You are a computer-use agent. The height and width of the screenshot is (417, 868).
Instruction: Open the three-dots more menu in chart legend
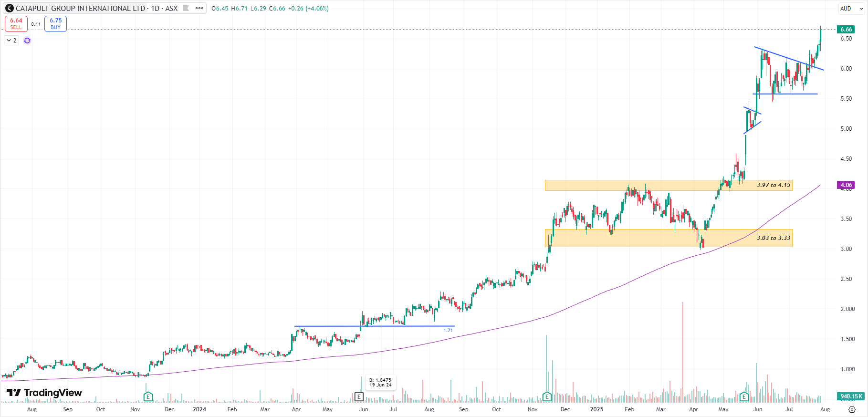pos(199,8)
